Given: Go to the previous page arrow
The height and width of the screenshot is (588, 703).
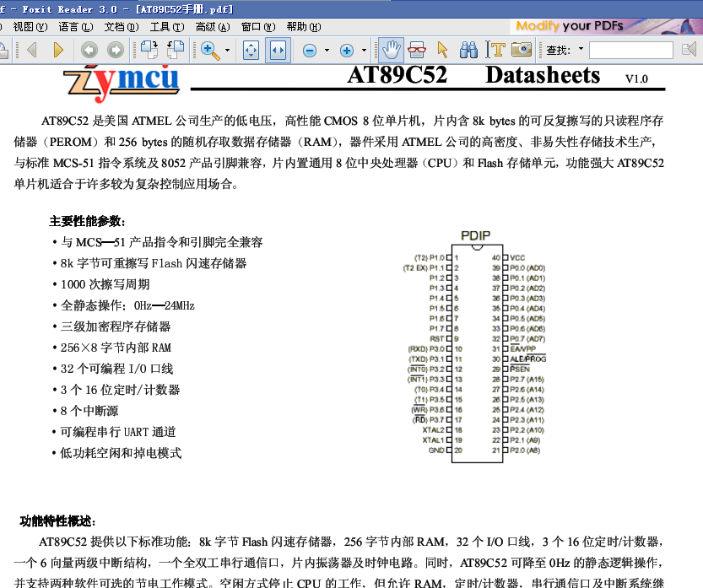Looking at the screenshot, I should point(32,50).
